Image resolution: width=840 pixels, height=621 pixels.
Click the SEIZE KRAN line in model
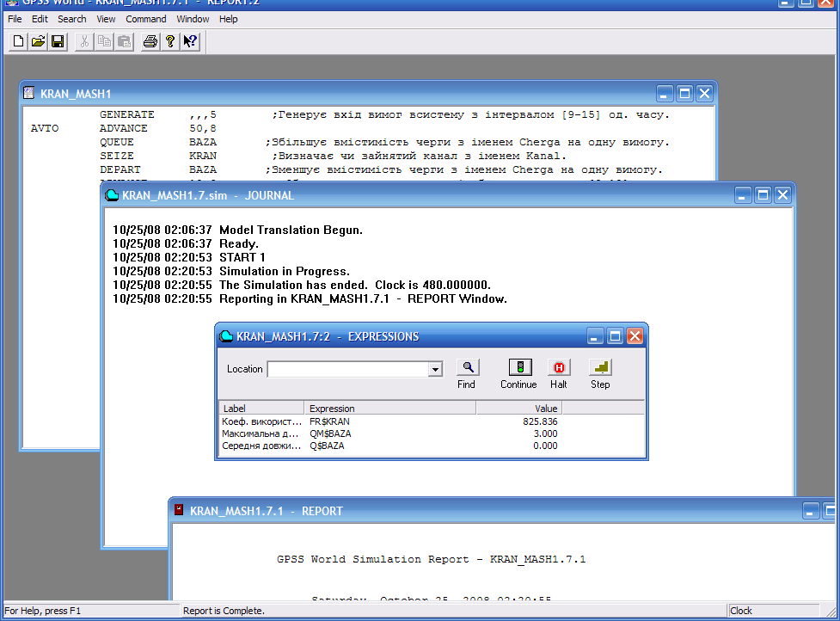333,156
